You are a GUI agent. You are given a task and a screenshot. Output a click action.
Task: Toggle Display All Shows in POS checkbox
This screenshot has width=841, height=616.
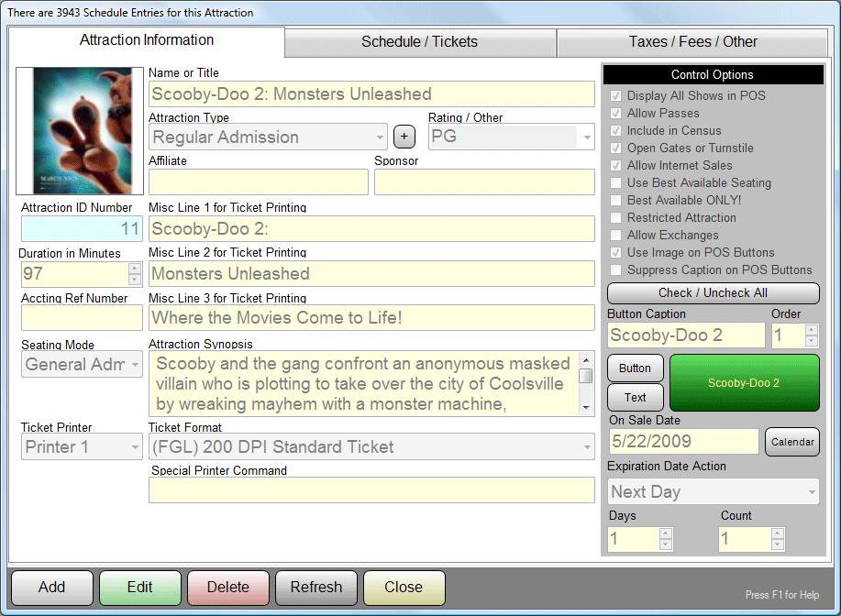click(x=615, y=96)
